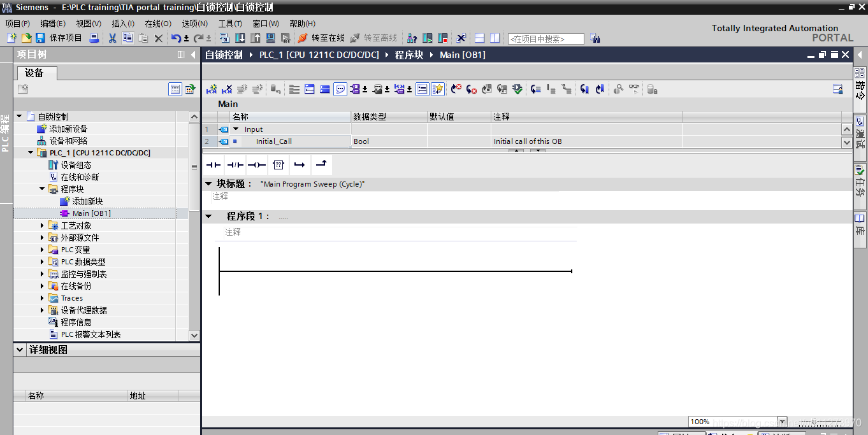Image resolution: width=868 pixels, height=435 pixels.
Task: Toggle favorites star icon in editor toolbar
Action: point(438,90)
